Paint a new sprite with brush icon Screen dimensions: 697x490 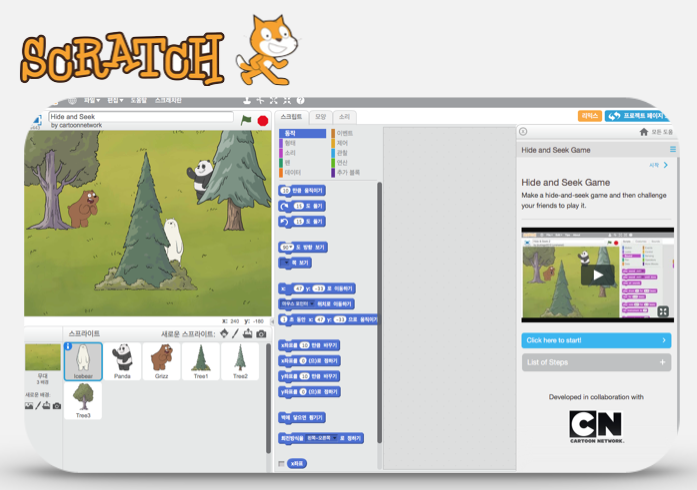[x=236, y=333]
